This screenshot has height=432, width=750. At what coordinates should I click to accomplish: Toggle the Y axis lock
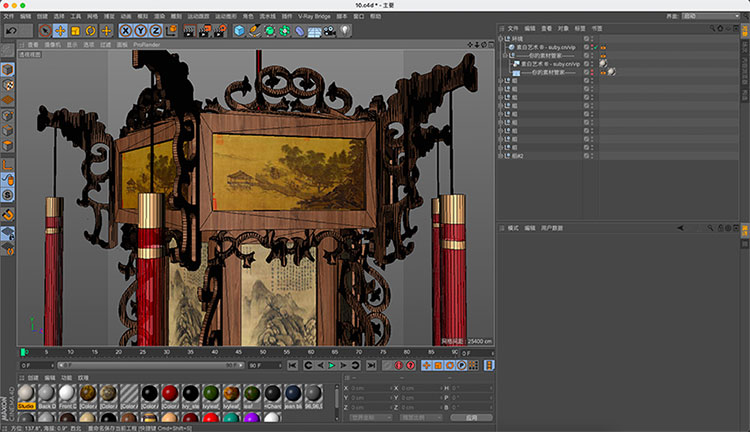pos(142,31)
